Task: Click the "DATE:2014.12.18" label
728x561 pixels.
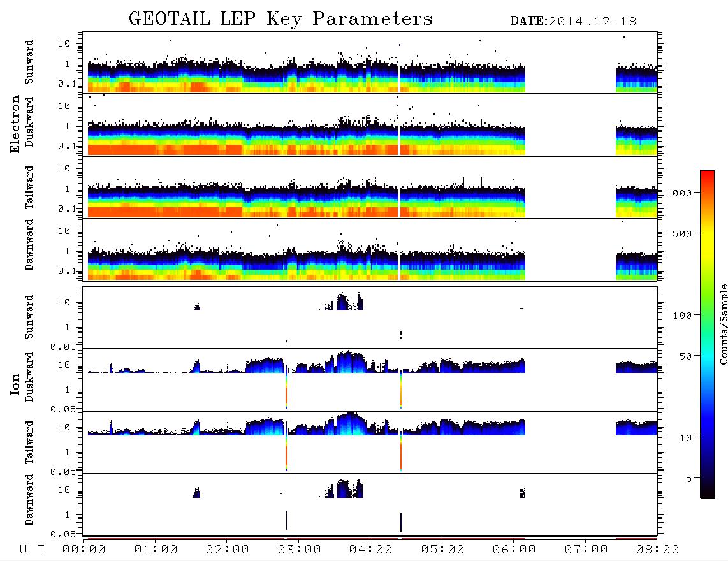Action: point(573,22)
